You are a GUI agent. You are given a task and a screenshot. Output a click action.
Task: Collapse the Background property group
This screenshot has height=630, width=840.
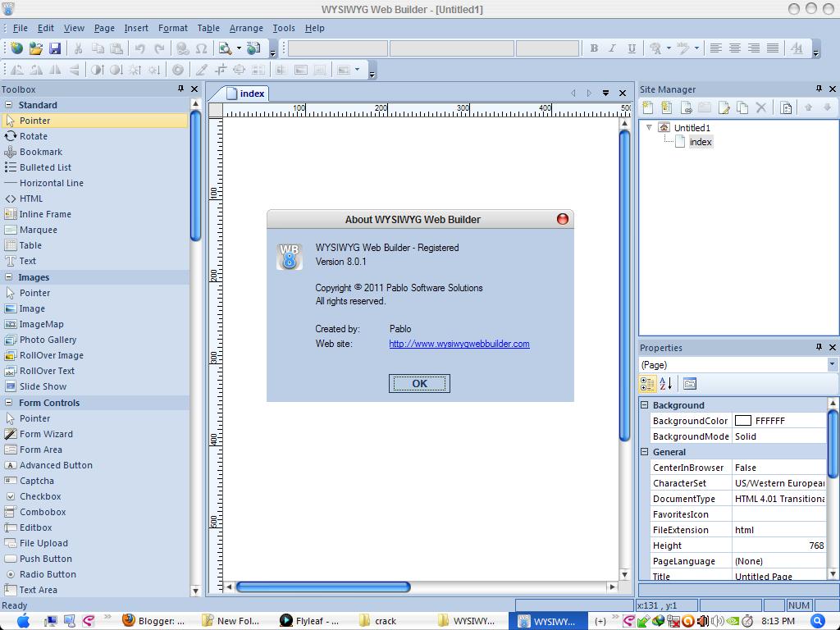(x=645, y=405)
